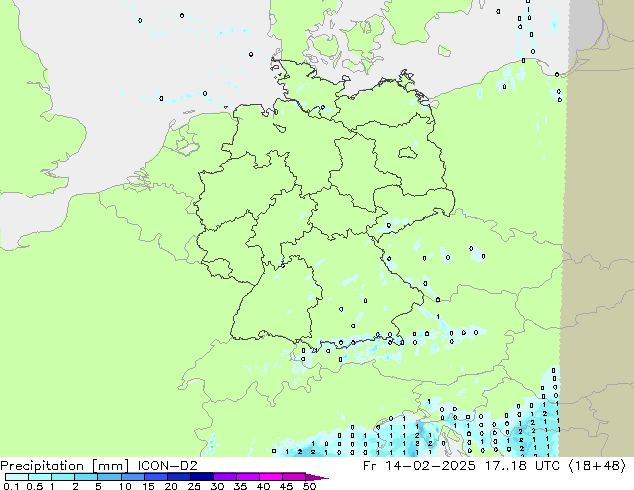Click the 15–20 mm legend swatch

155,477
